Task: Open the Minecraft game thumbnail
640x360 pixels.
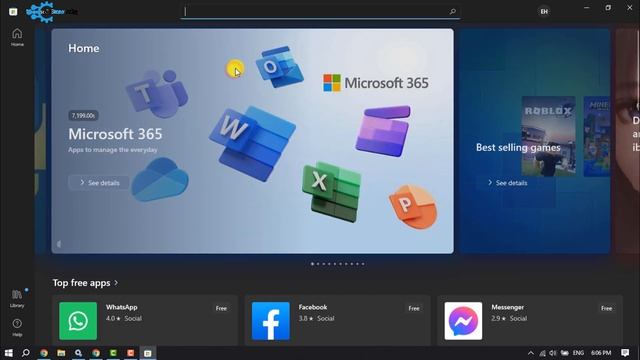Action: click(x=597, y=136)
